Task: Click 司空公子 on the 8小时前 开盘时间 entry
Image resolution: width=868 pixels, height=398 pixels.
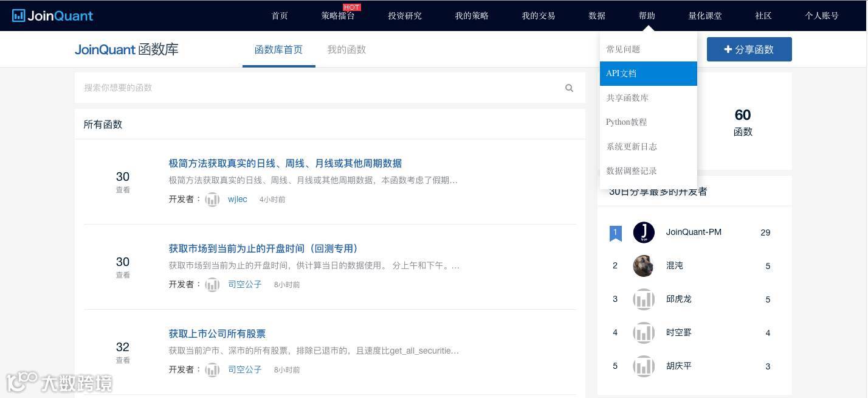Action: point(245,285)
